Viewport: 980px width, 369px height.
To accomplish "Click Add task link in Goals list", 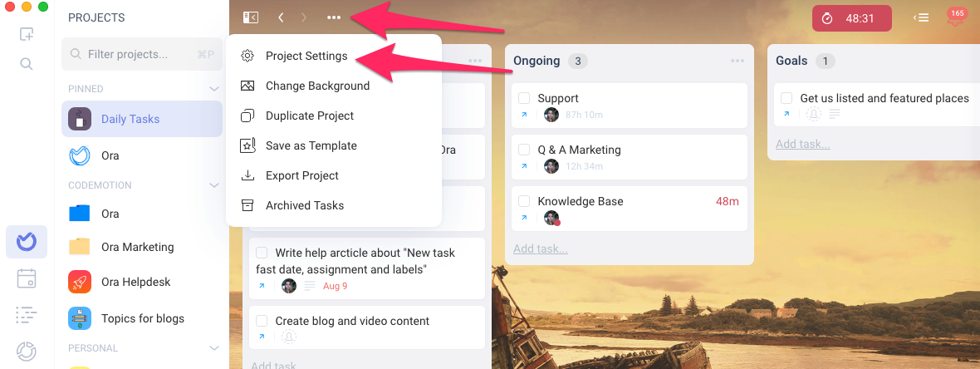I will (x=803, y=144).
